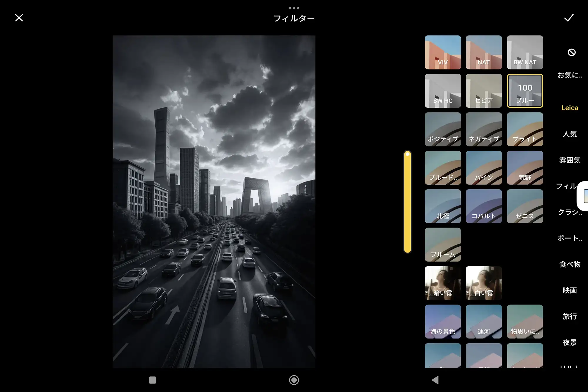Choose the 夜景 category

pyautogui.click(x=569, y=342)
